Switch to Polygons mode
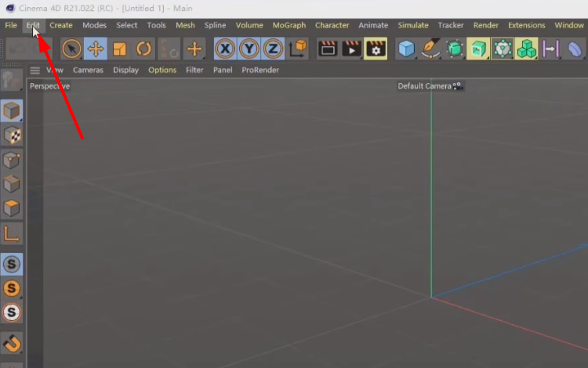The image size is (588, 368). (x=12, y=208)
